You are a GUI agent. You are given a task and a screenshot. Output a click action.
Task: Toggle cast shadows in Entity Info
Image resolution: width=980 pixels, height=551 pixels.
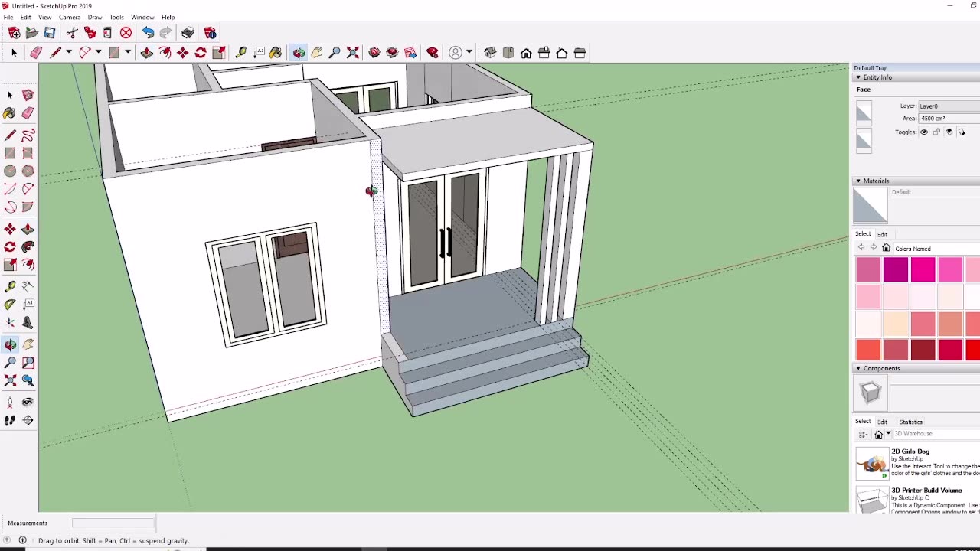[962, 132]
